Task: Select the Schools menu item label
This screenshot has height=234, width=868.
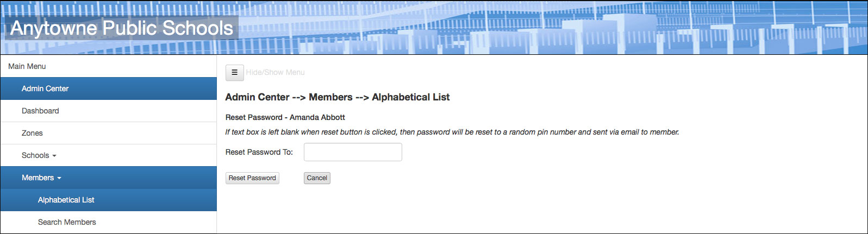Action: pos(35,155)
